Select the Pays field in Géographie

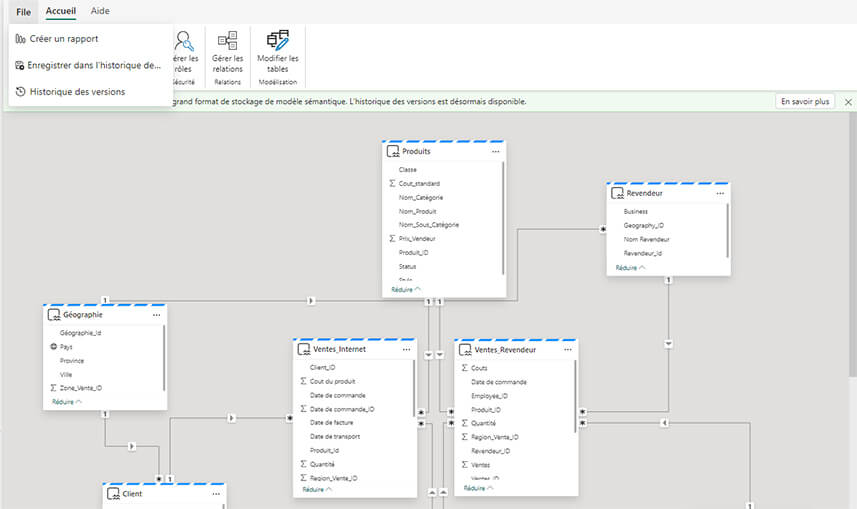point(66,346)
